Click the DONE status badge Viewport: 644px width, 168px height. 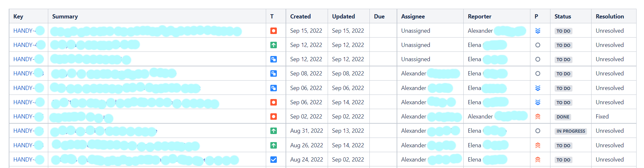[x=563, y=117]
